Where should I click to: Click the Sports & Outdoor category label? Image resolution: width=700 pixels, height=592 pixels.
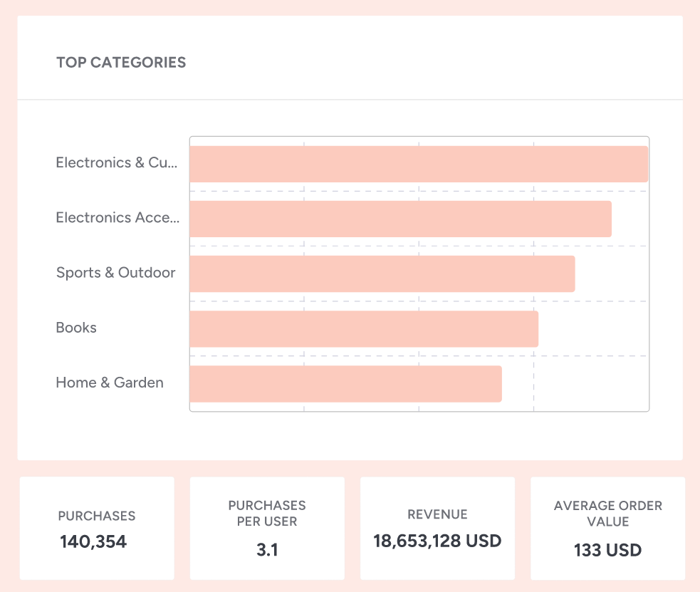coord(115,272)
